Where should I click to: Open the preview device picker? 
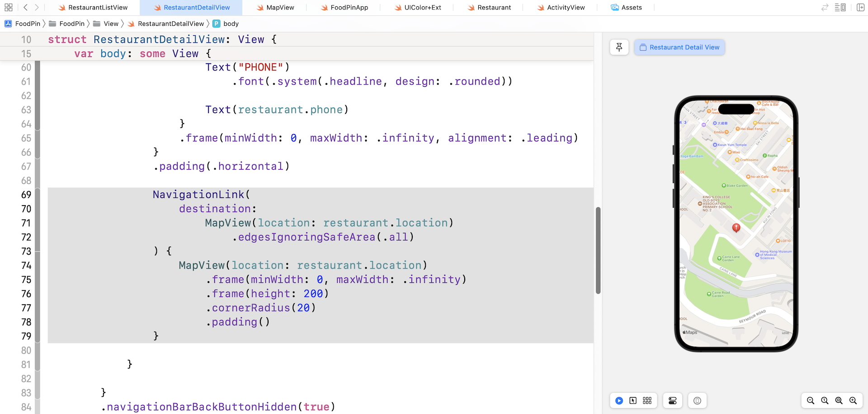point(697,400)
